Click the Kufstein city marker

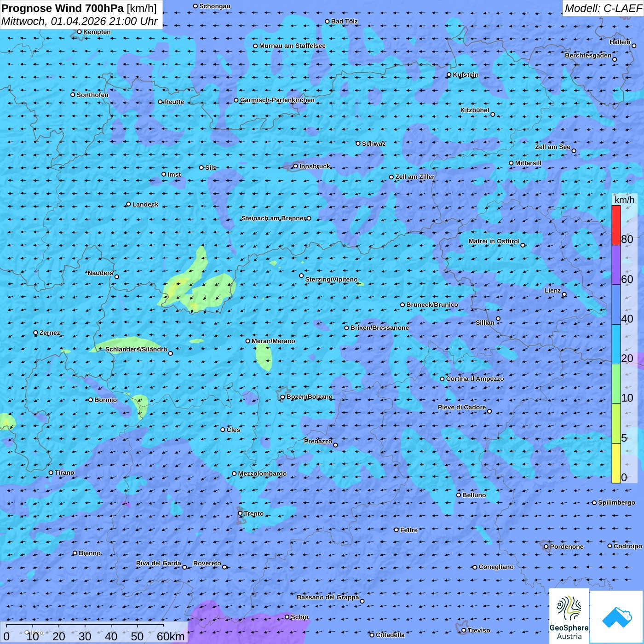449,75
